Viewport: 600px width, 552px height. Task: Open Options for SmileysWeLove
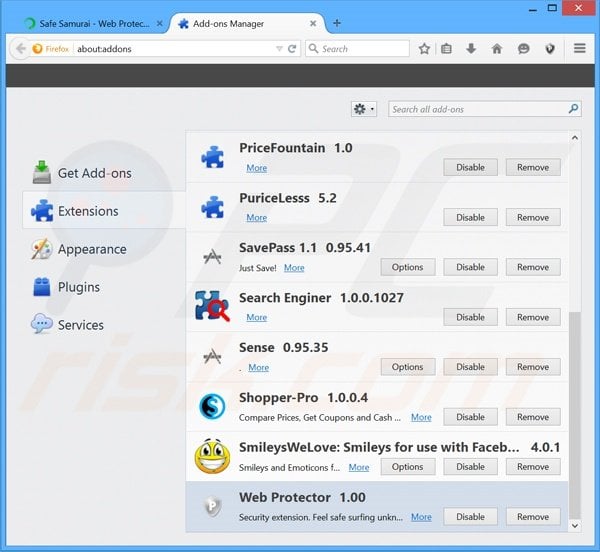tap(408, 467)
